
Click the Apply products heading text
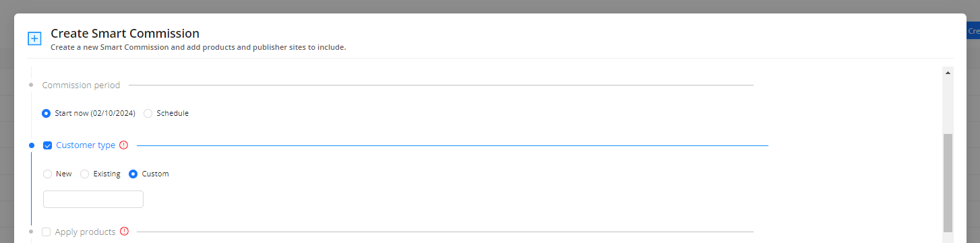click(x=85, y=232)
